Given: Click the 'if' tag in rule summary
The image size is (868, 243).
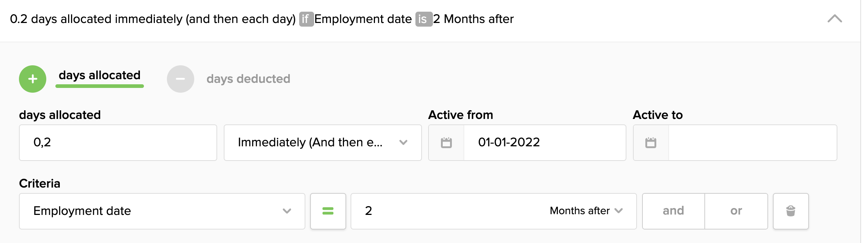Looking at the screenshot, I should point(306,19).
